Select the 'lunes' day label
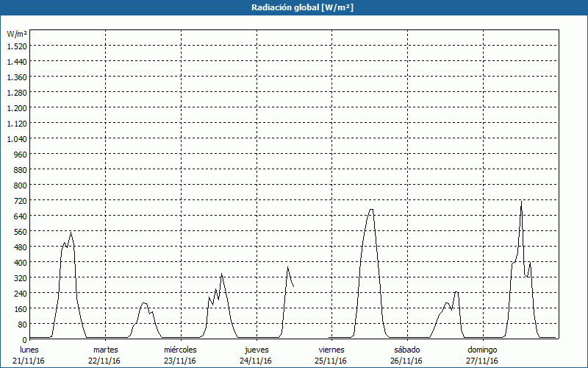Viewport: 588px width, 368px height. (29, 350)
